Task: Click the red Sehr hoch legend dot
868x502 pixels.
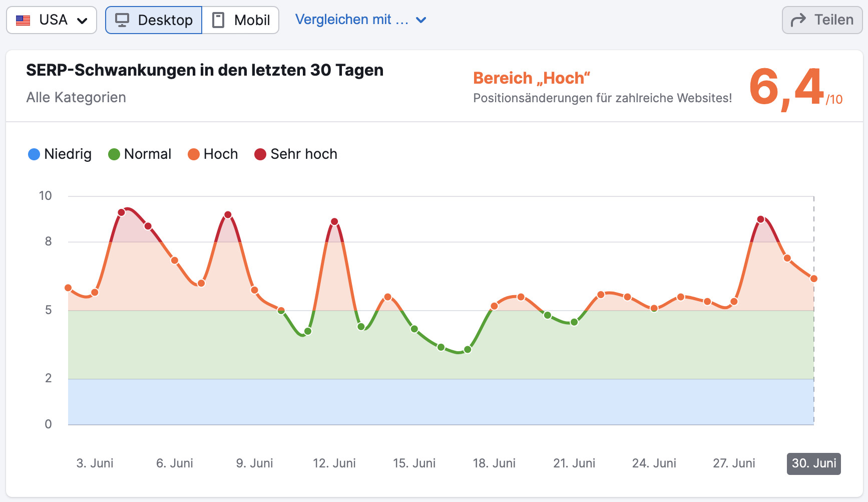Action: coord(261,154)
